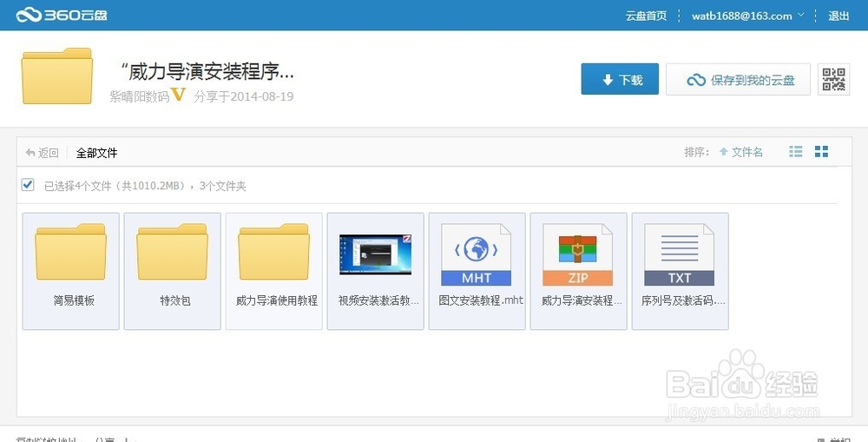Click the ZIP archive file icon
Image resolution: width=868 pixels, height=442 pixels.
[x=578, y=254]
